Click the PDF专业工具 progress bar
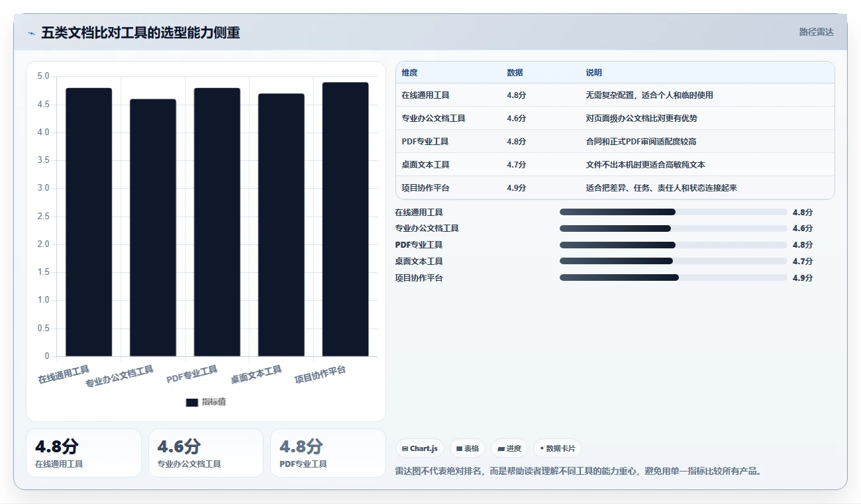This screenshot has width=861, height=504. [674, 245]
